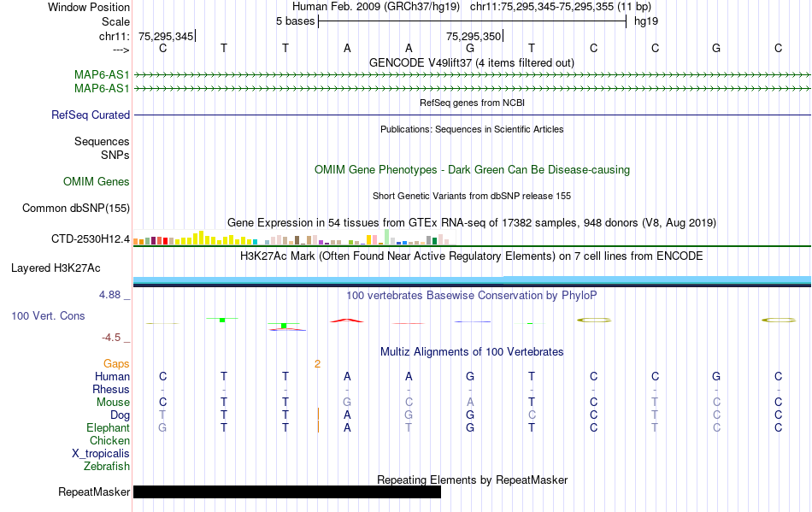Click the Gaps row label
The height and width of the screenshot is (512, 812).
click(116, 363)
